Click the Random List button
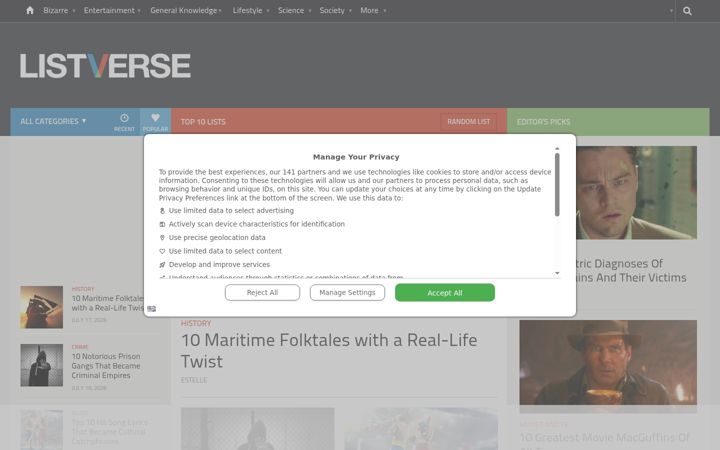 (x=468, y=122)
